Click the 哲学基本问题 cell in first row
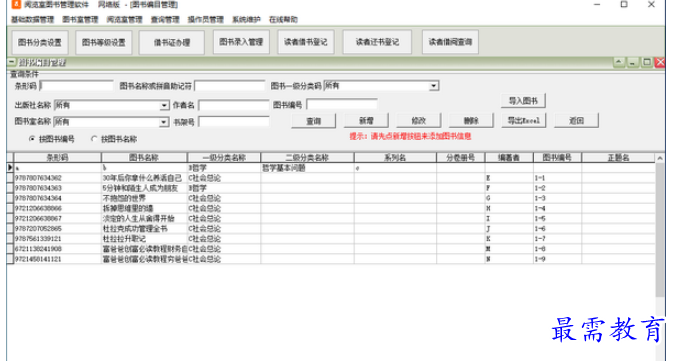The width and height of the screenshot is (673, 361). [307, 168]
